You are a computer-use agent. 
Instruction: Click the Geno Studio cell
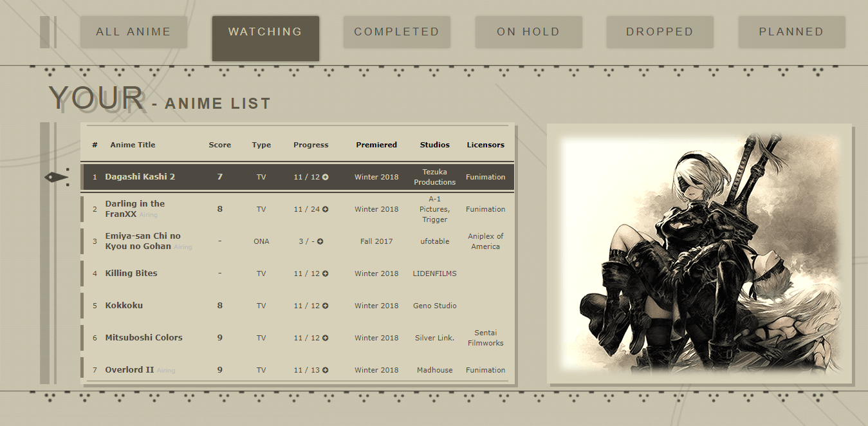coord(435,306)
